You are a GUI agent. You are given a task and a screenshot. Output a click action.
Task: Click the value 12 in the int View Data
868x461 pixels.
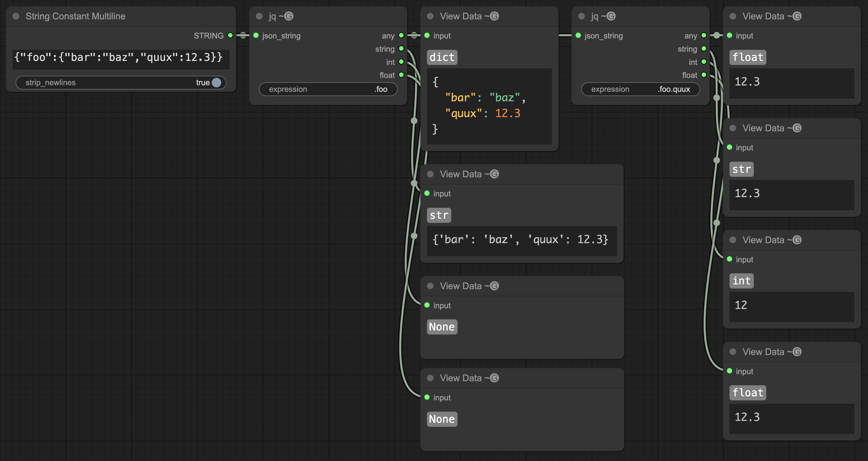tap(741, 305)
